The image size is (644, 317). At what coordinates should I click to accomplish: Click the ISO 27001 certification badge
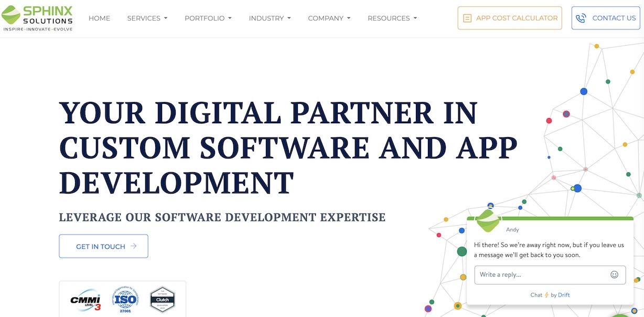point(124,300)
